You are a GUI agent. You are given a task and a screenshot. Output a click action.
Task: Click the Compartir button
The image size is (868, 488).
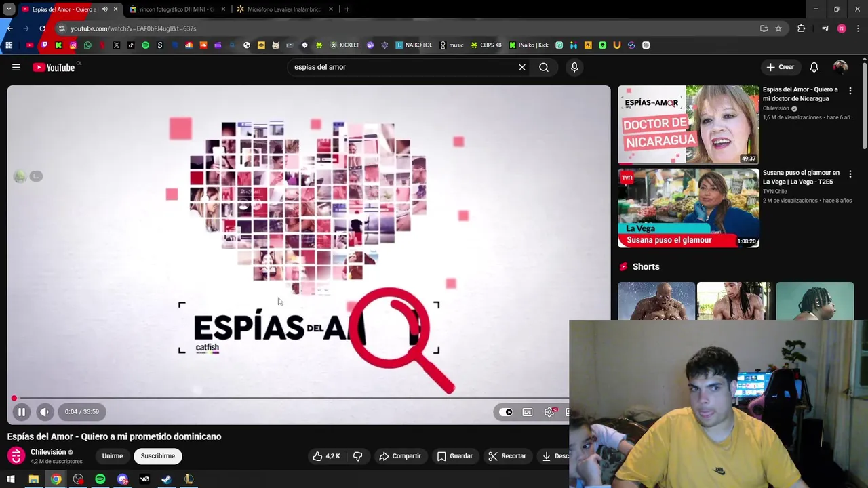(400, 456)
